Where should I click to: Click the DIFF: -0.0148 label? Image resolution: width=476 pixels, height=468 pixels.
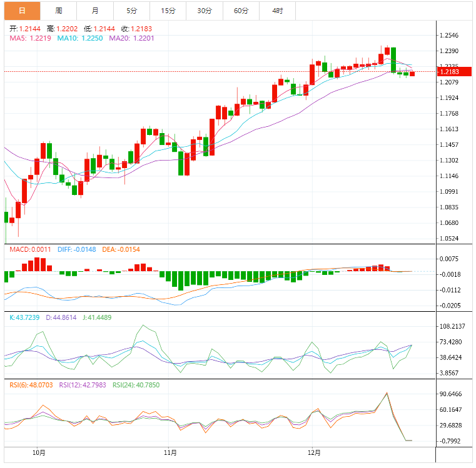[76, 249]
